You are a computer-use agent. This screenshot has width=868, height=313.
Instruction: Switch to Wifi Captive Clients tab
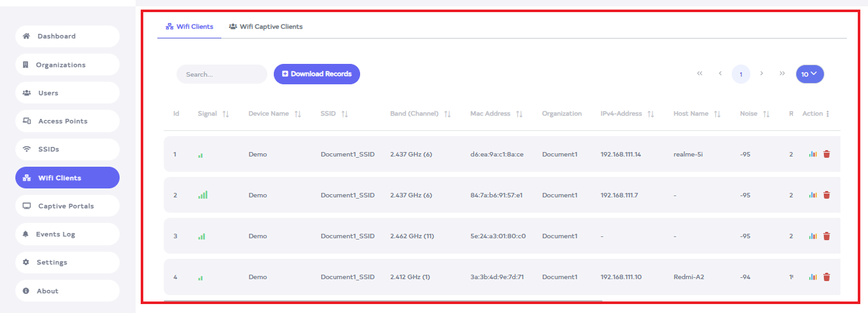(x=265, y=27)
